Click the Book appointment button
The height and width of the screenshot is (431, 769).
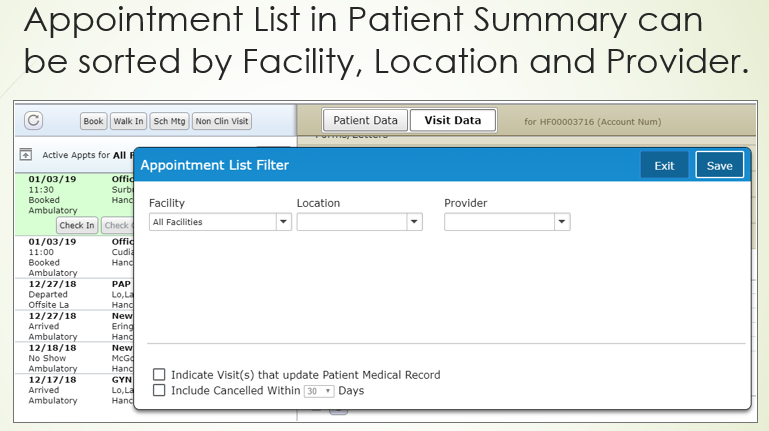point(93,121)
